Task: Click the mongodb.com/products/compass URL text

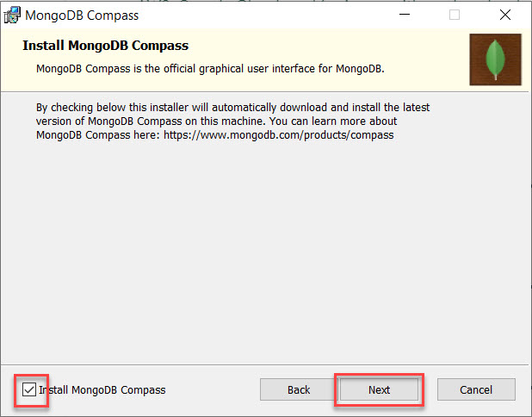Action: coord(279,135)
